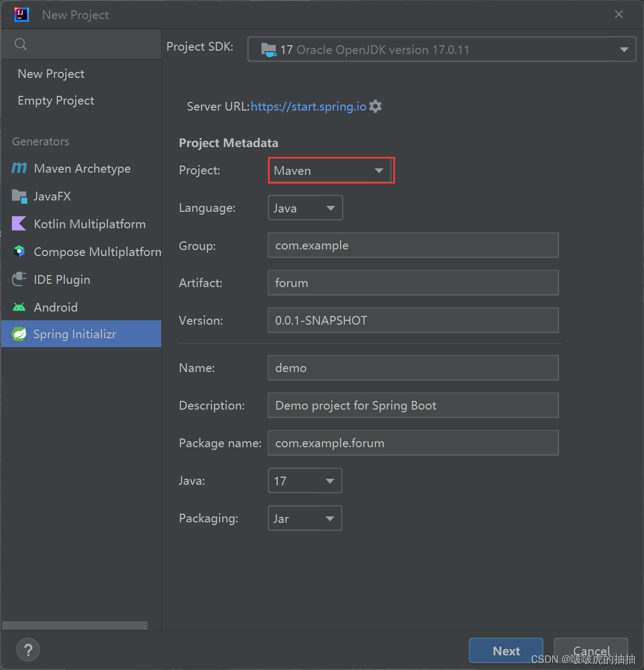Open the Server URL settings gear

point(375,106)
